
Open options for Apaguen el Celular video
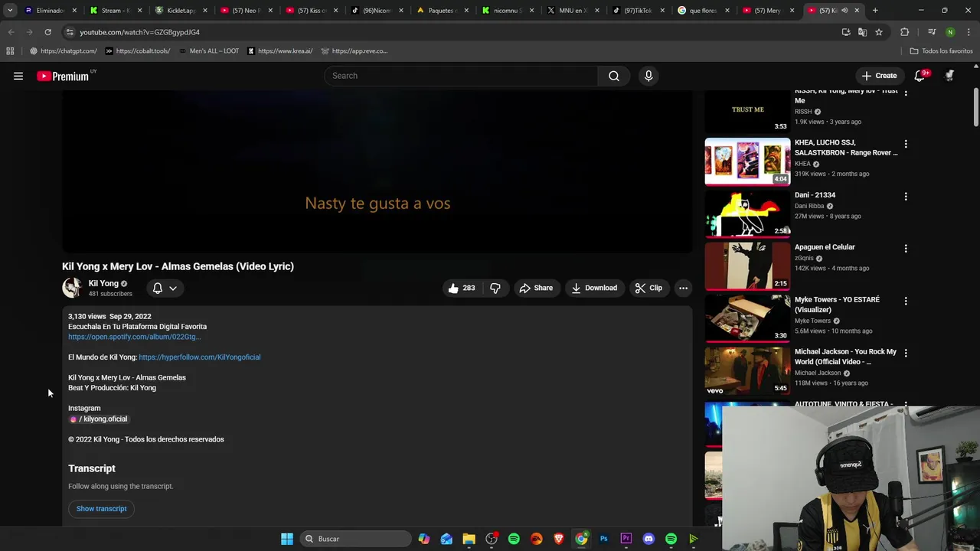point(906,248)
